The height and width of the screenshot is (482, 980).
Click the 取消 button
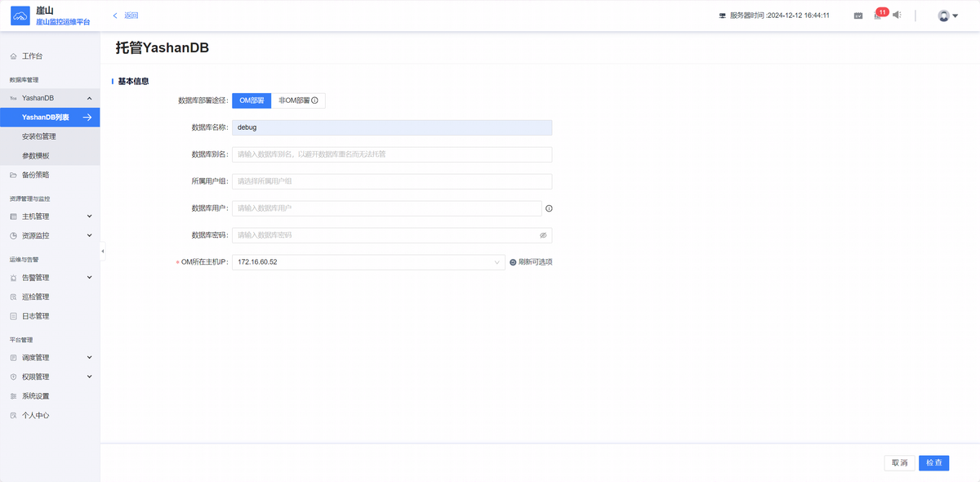[x=899, y=463]
